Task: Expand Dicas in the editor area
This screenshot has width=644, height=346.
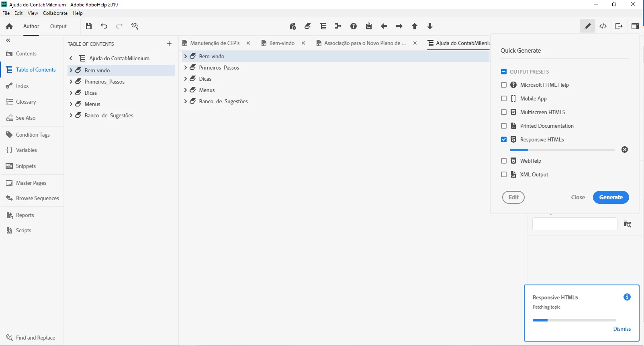Action: [x=186, y=79]
